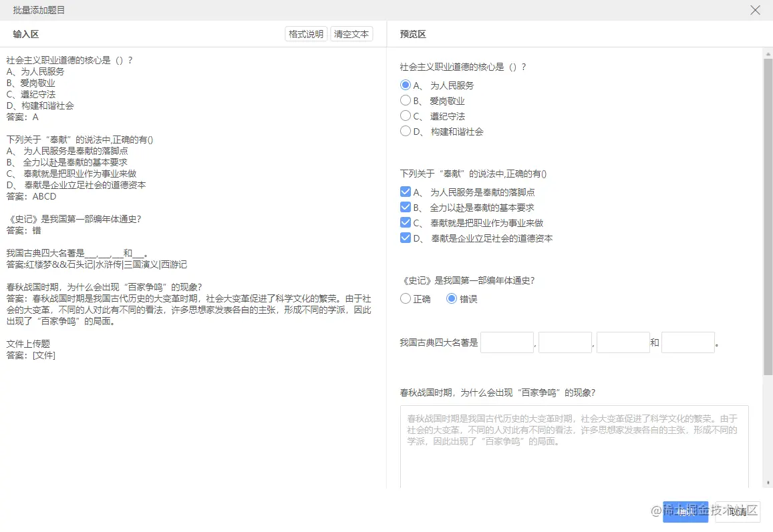This screenshot has height=532, width=773.
Task: Click the 输入区 heading
Action: pos(25,34)
